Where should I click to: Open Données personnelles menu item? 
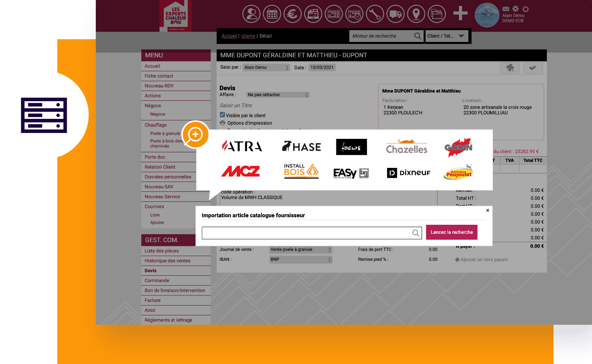pyautogui.click(x=169, y=177)
